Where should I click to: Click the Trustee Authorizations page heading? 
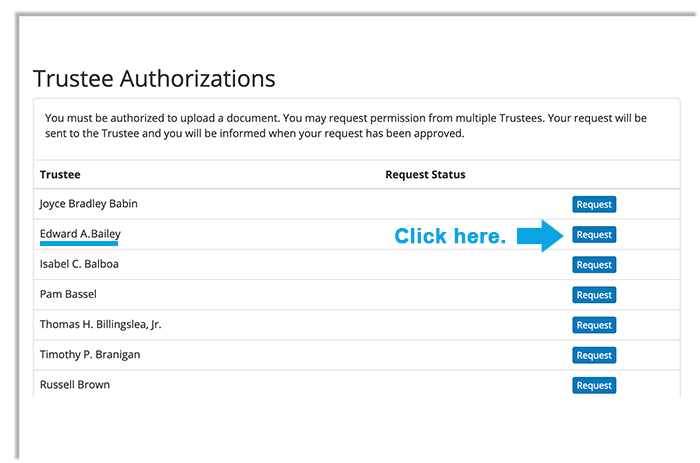coord(154,79)
